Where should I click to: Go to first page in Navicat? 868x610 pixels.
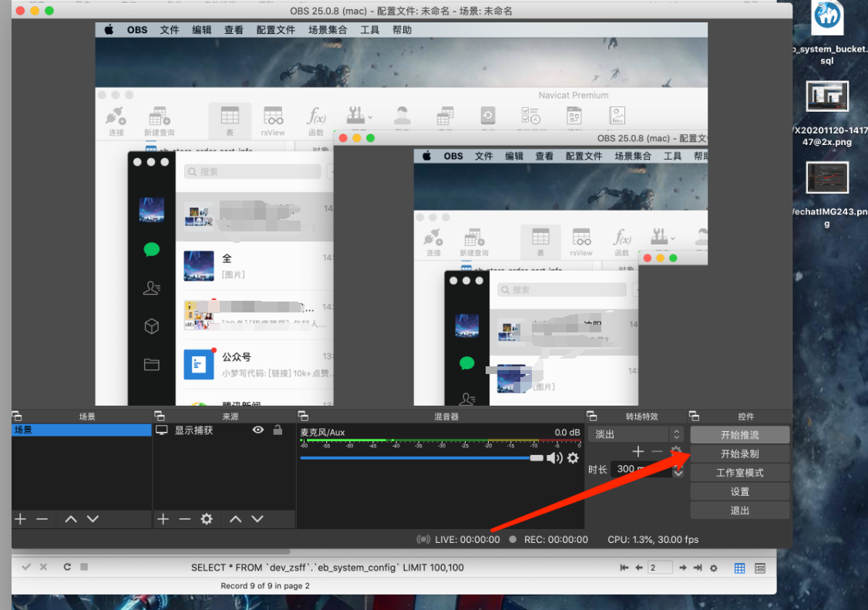tap(624, 568)
